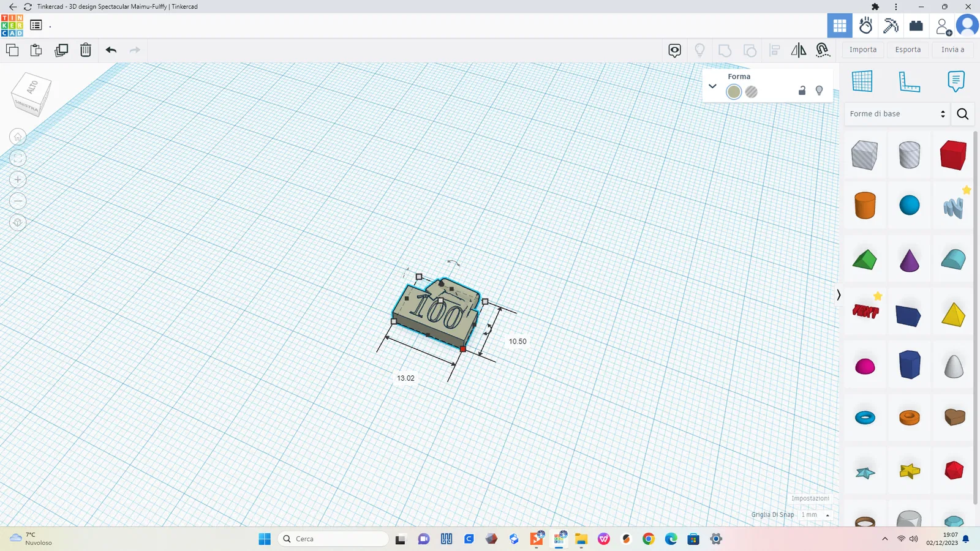This screenshot has height=551, width=980.
Task: Click the Redo arrow
Action: 135,50
